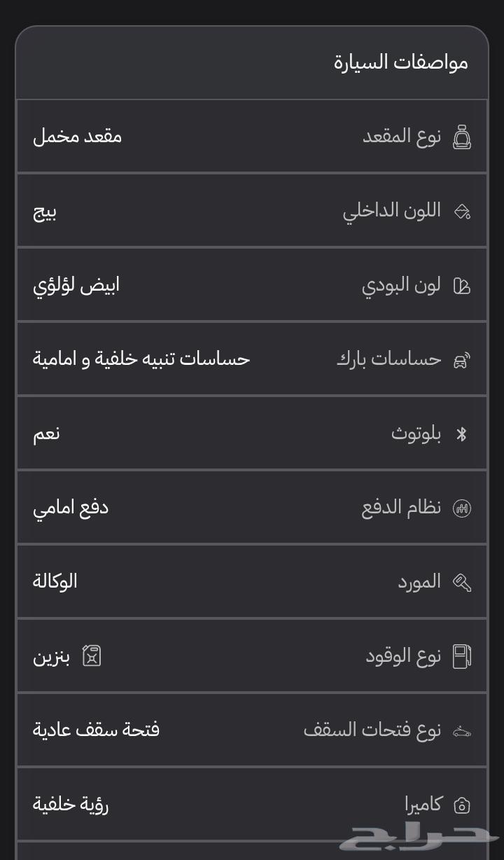Click the body color icon

[461, 286]
